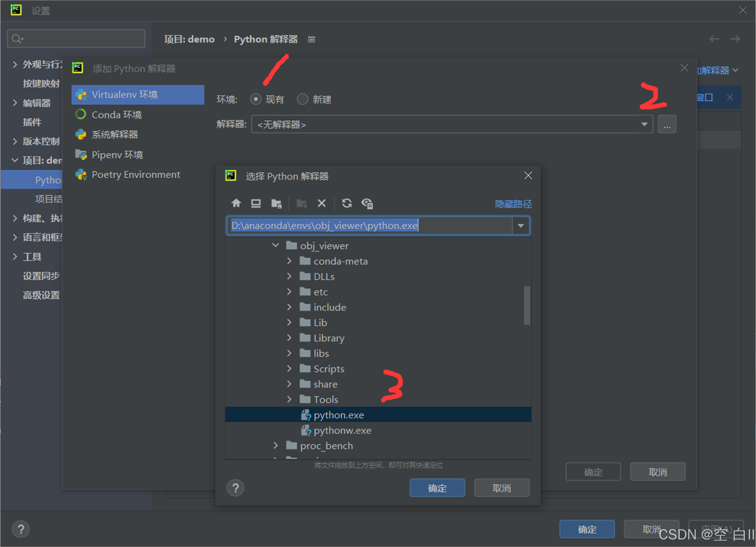
Task: Open the 解释器 interpreter dropdown
Action: tap(644, 124)
